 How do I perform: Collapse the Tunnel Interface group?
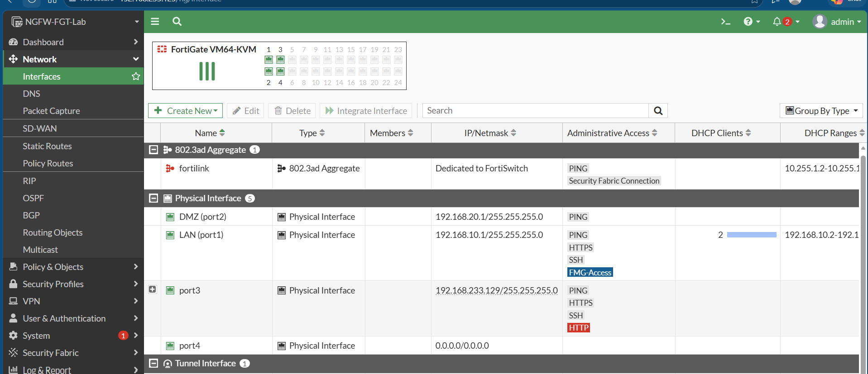(154, 363)
